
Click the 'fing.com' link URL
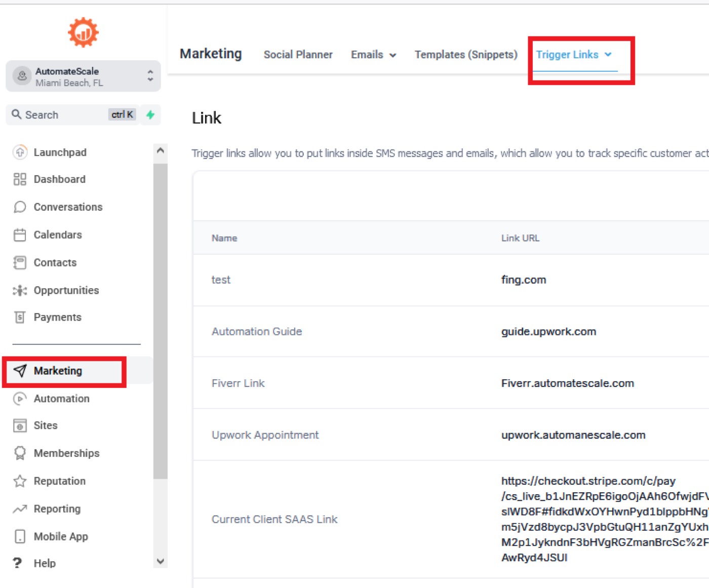(524, 280)
